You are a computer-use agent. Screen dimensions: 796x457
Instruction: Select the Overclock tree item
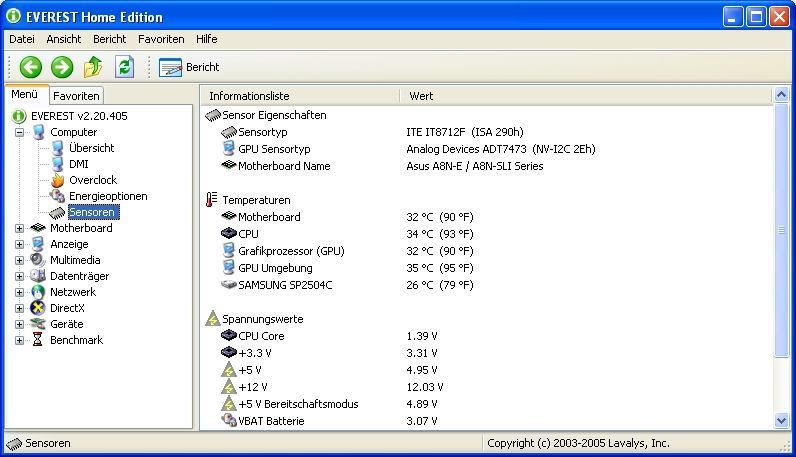(93, 180)
